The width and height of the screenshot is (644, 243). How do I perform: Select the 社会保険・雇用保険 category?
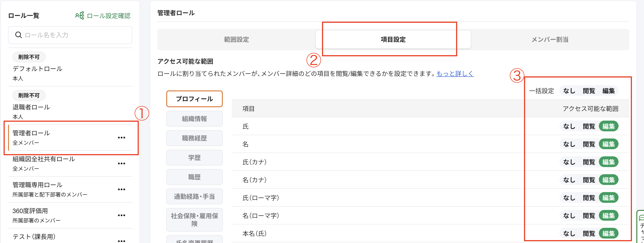click(194, 220)
